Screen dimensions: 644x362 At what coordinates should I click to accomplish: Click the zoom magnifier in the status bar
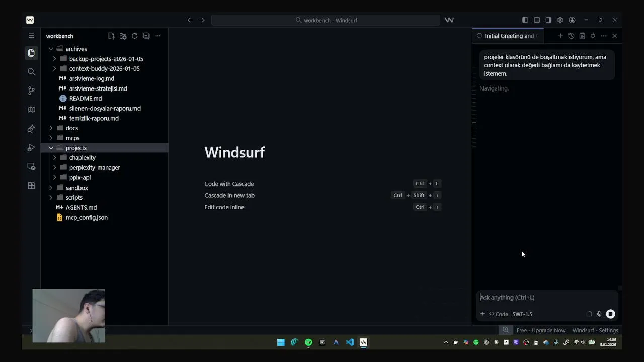[506, 330]
